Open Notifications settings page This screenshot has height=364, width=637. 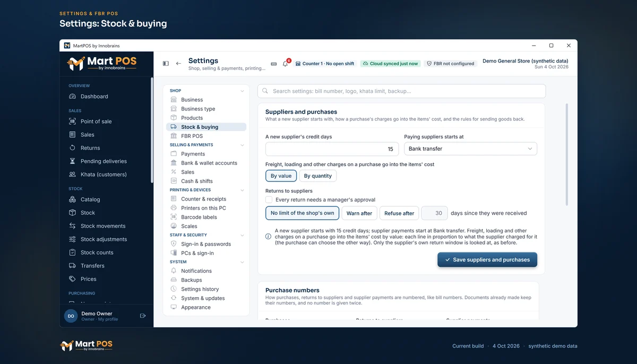206,271
